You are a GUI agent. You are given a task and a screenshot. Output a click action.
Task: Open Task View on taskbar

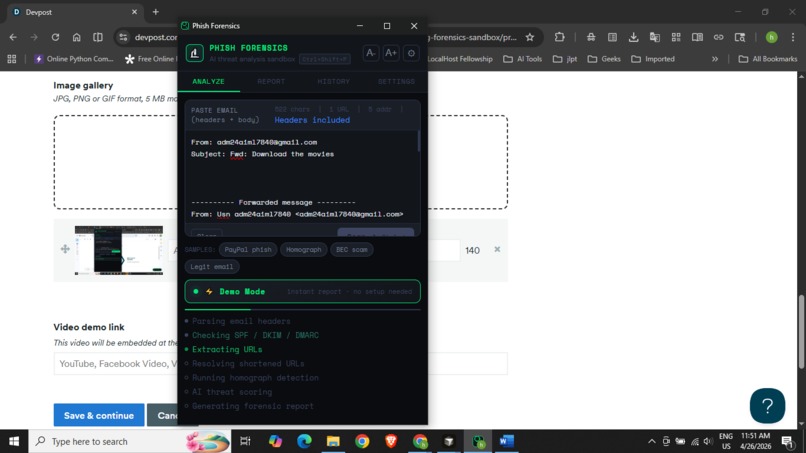pos(245,441)
